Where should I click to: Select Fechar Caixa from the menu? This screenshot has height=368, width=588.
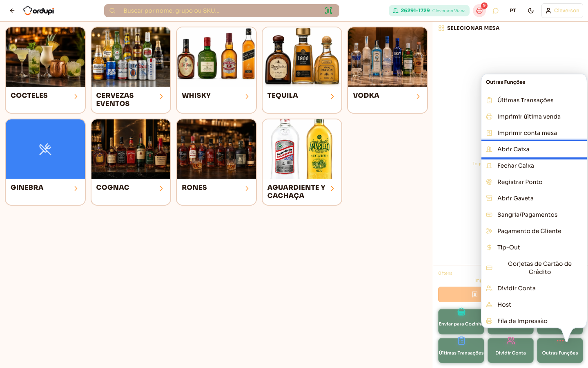pos(534,166)
